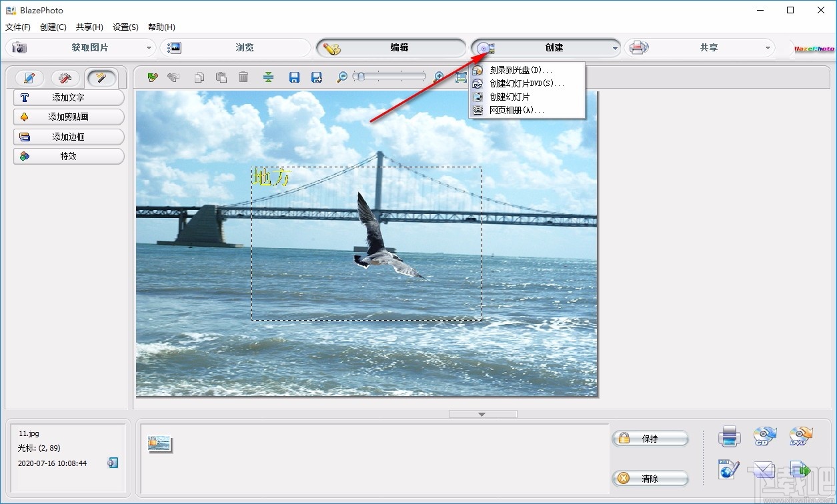Open the 共享 panel dropdown arrow

point(767,47)
